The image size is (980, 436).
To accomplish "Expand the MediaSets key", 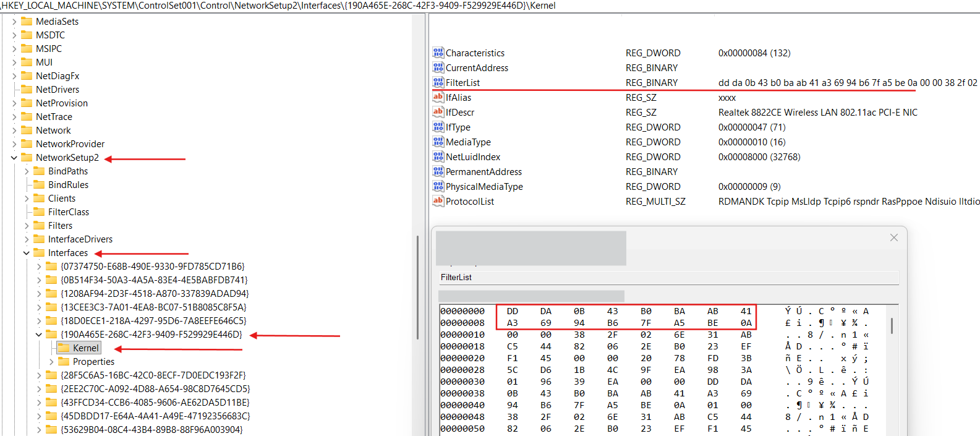I will 14,22.
